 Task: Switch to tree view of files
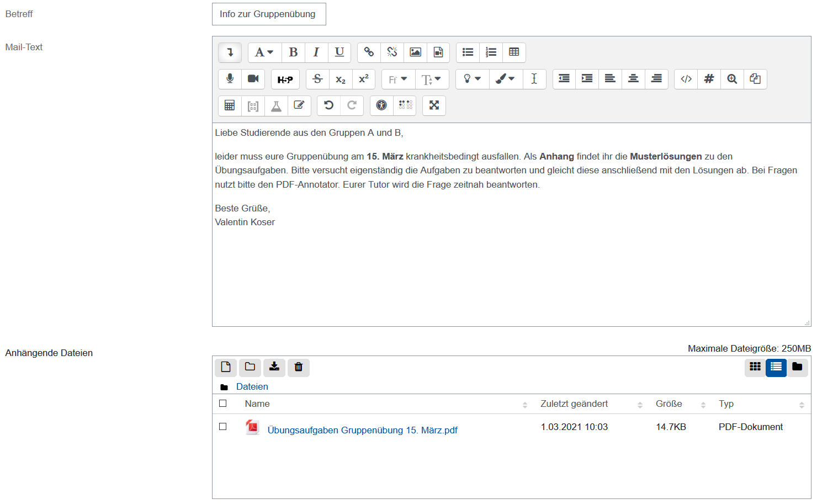(797, 368)
